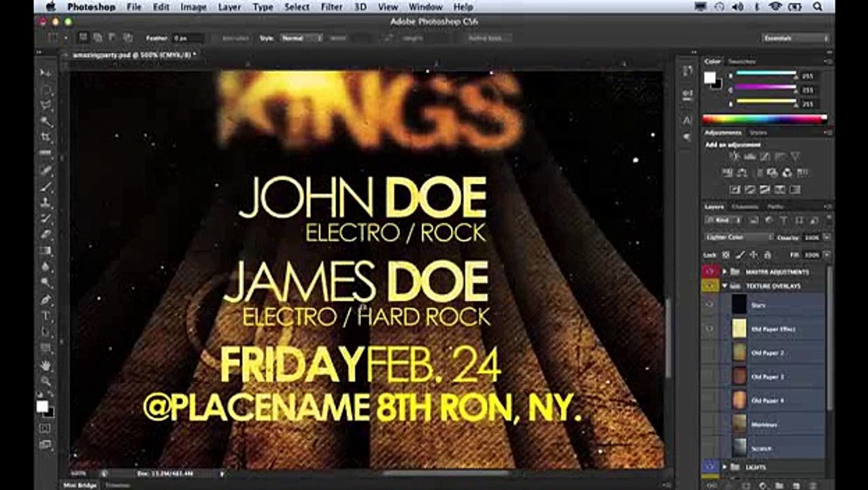Add a Vibrance adjustment
This screenshot has height=490, width=868.
click(x=795, y=157)
